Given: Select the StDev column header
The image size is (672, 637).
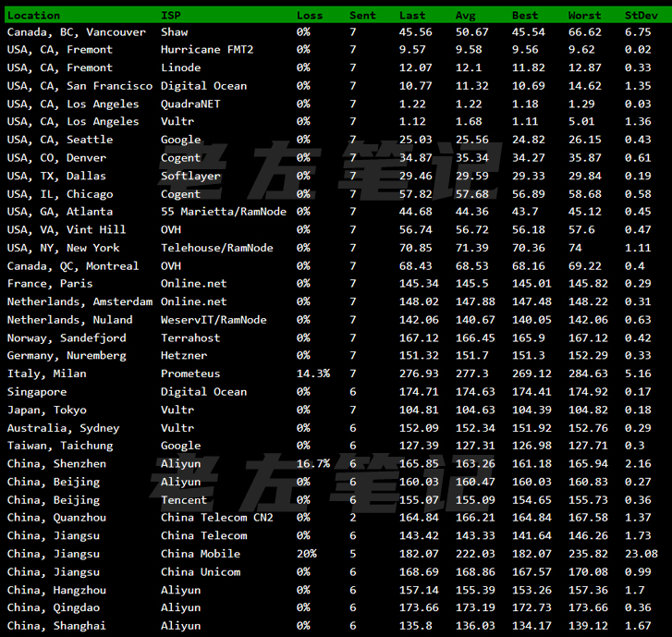Looking at the screenshot, I should 641,16.
